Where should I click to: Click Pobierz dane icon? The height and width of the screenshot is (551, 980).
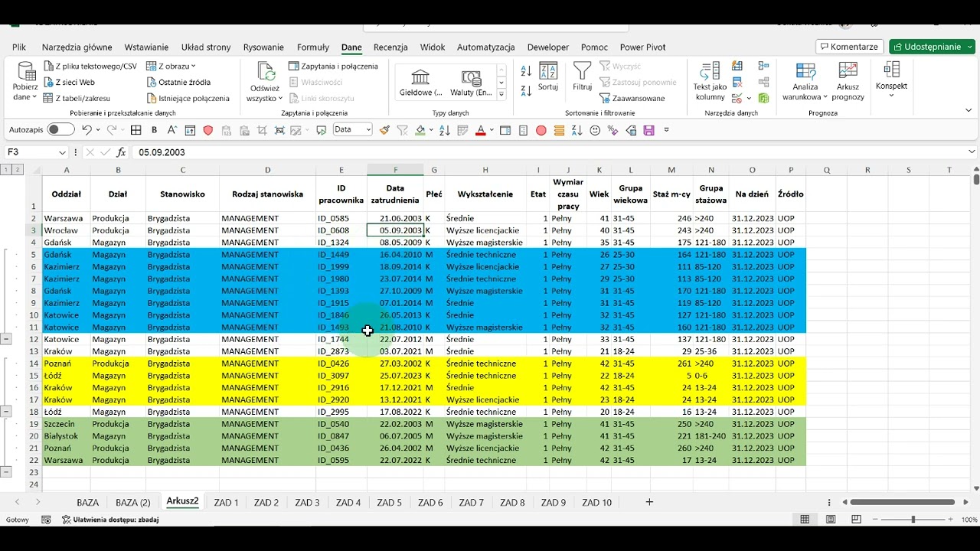(x=26, y=71)
